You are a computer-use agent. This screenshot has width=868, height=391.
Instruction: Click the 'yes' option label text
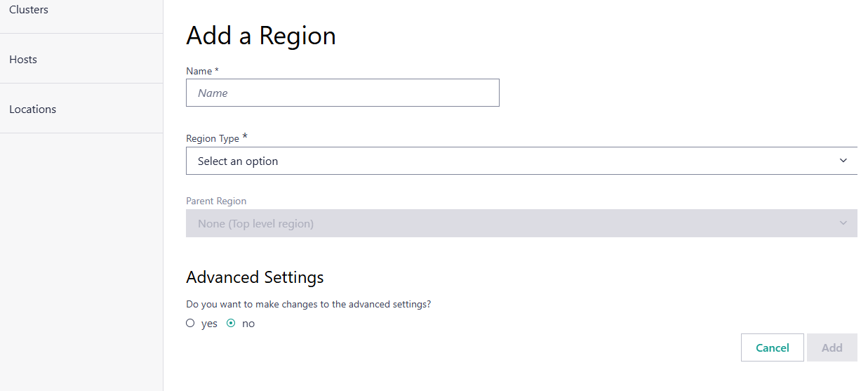coord(209,324)
